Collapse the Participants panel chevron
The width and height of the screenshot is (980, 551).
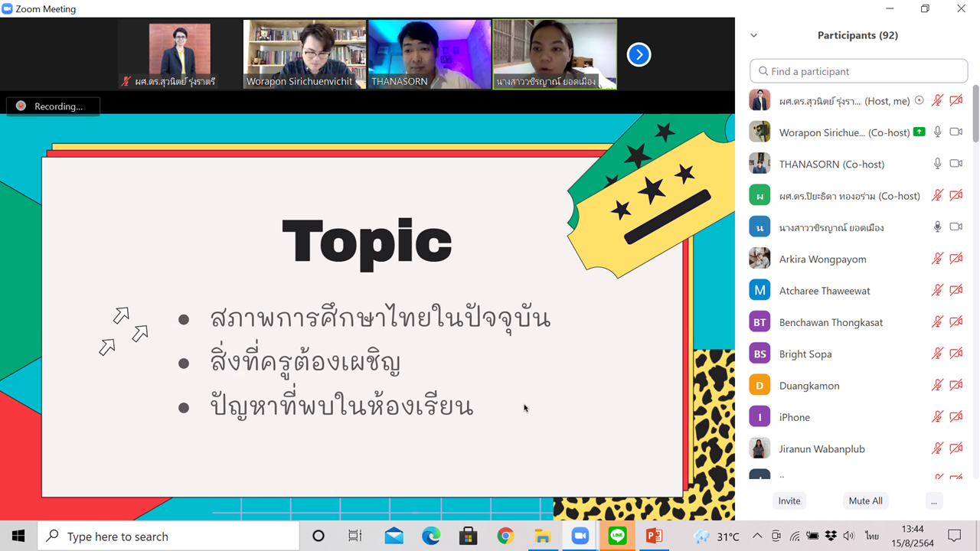(x=753, y=35)
